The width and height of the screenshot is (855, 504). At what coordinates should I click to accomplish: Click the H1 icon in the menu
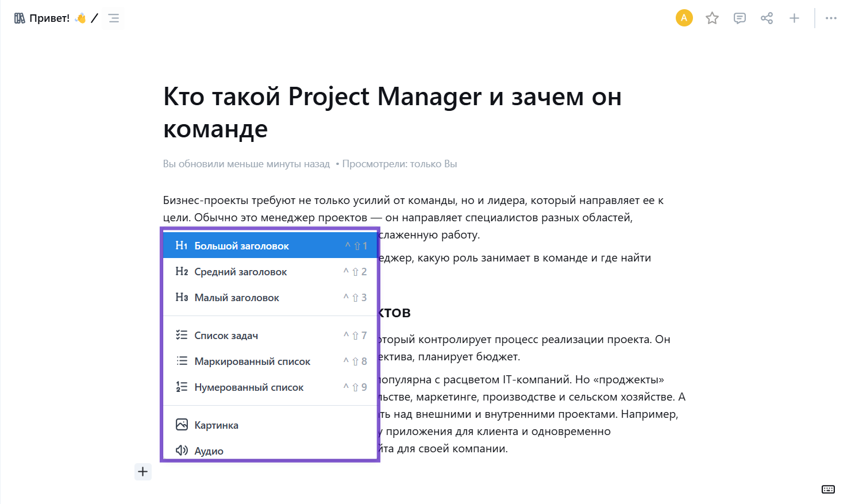(x=182, y=245)
